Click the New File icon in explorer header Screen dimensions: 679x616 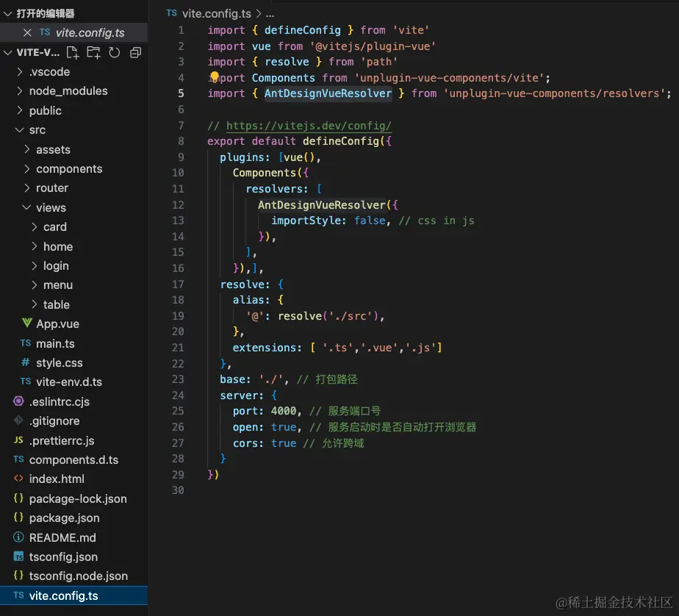[72, 52]
